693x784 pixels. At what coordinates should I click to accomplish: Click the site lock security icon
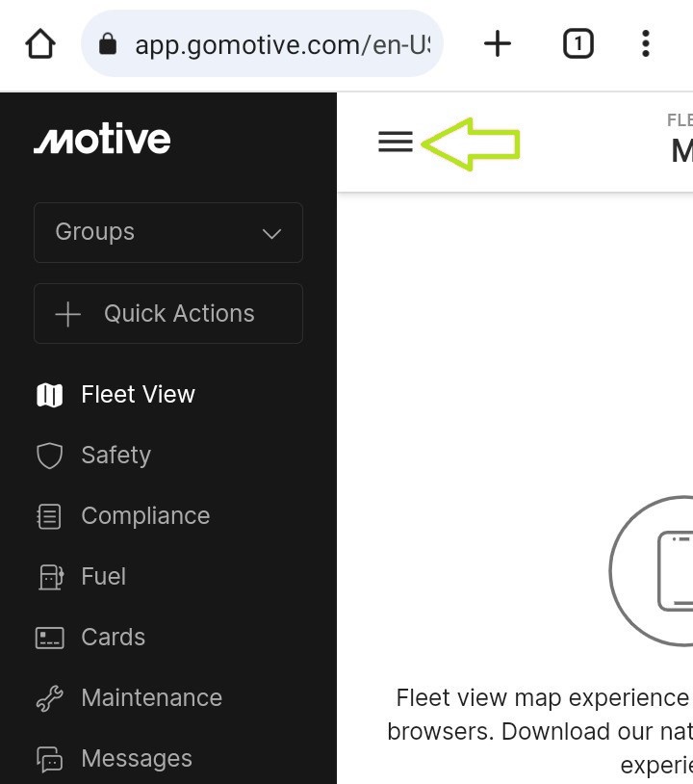[x=108, y=44]
